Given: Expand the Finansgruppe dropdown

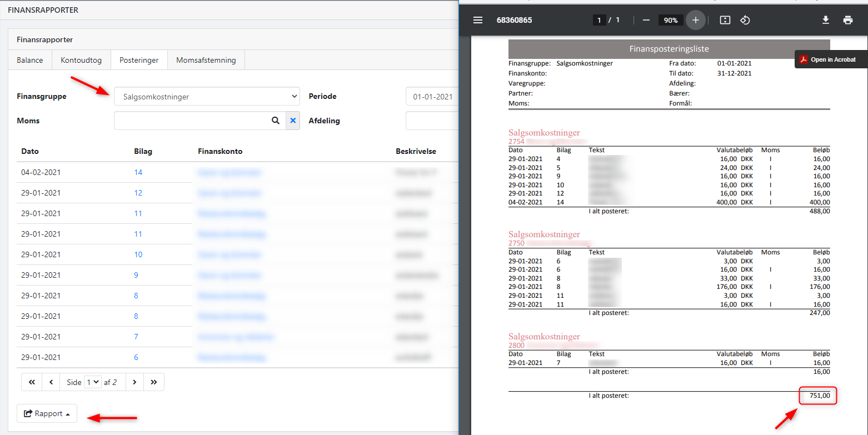Looking at the screenshot, I should point(207,97).
